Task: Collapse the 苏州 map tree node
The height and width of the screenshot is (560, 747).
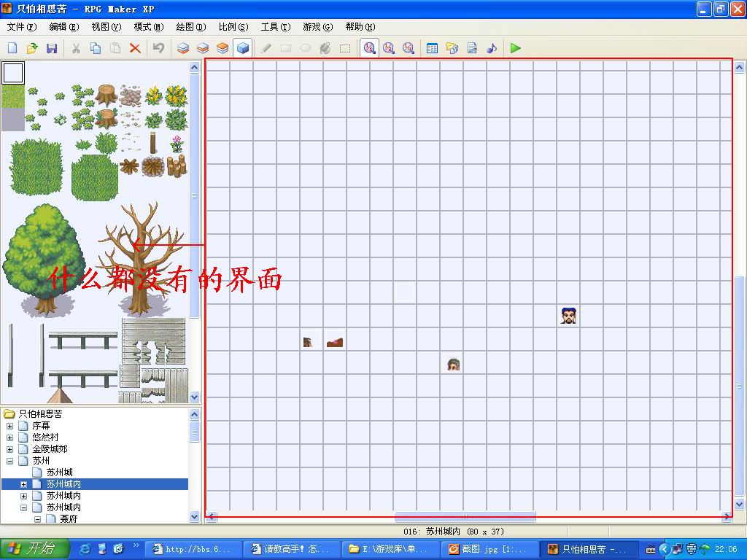Action: tap(9, 461)
